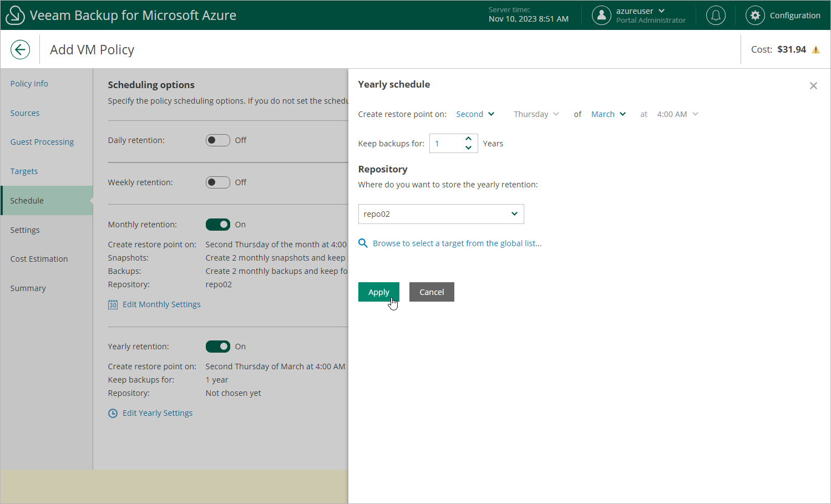Open the Second week-ordinal dropdown
This screenshot has width=831, height=504.
pyautogui.click(x=475, y=114)
